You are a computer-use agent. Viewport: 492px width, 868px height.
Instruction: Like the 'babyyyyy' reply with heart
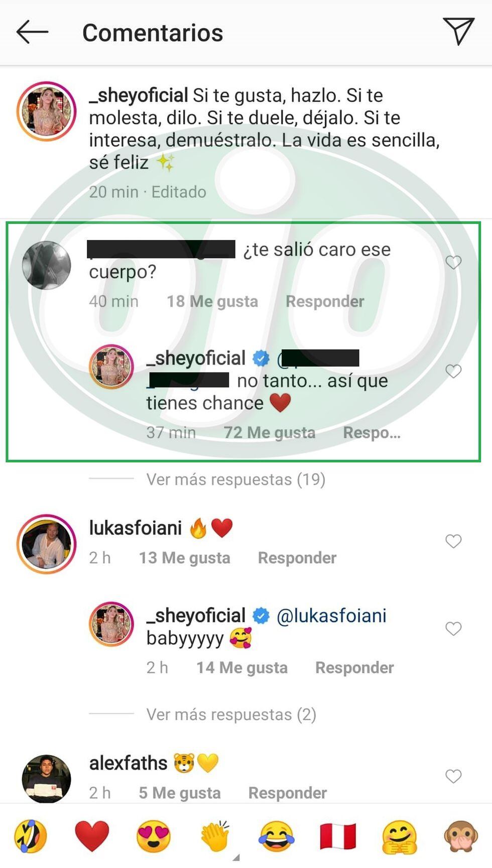click(453, 629)
